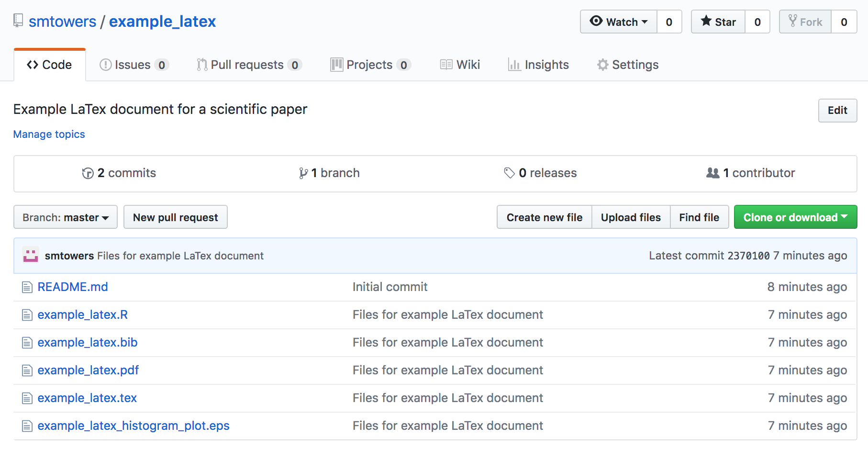Open the Projects tab
Viewport: 868px width, 449px height.
(370, 65)
